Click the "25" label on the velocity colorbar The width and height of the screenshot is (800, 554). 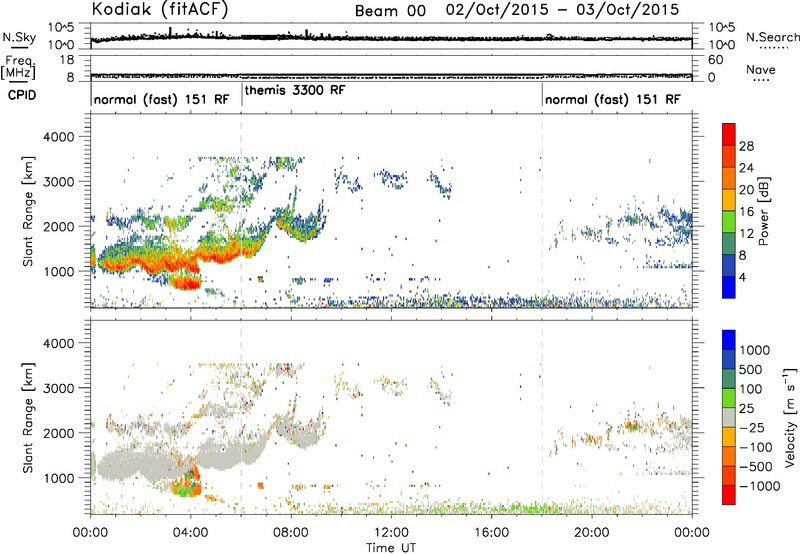[747, 409]
